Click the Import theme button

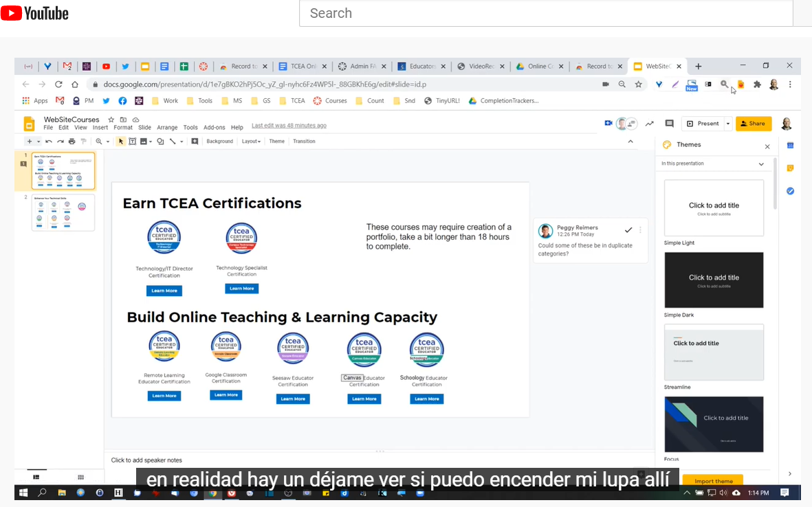713,481
